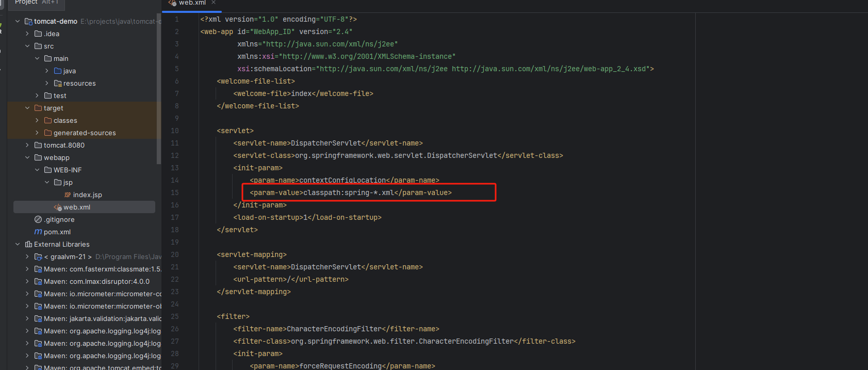Click the graalvm-21 JDK icon
The image size is (868, 370).
[38, 257]
